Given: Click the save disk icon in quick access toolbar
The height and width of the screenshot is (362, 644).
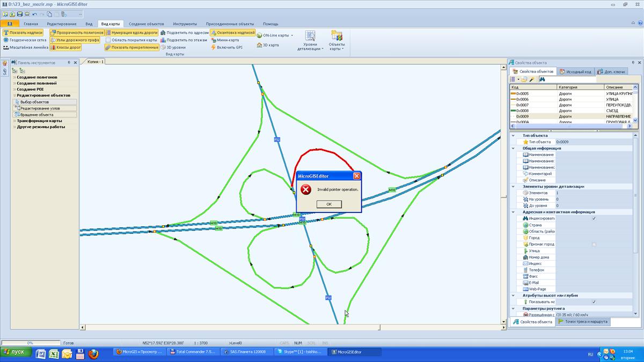Looking at the screenshot, I should [20, 14].
